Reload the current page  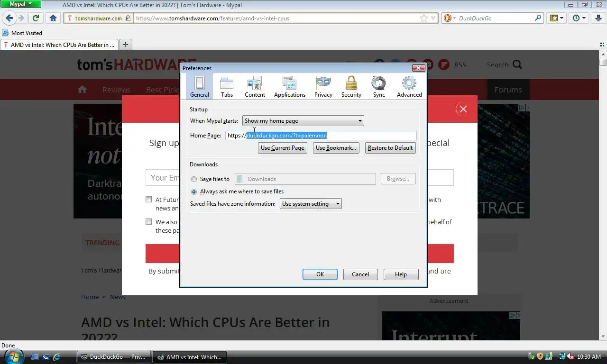pos(36,18)
